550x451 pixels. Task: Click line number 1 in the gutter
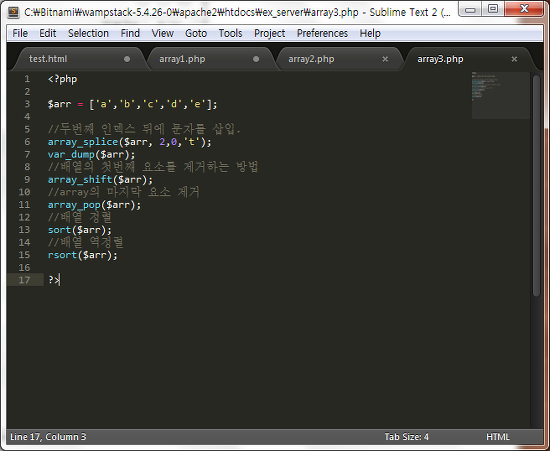click(27, 79)
